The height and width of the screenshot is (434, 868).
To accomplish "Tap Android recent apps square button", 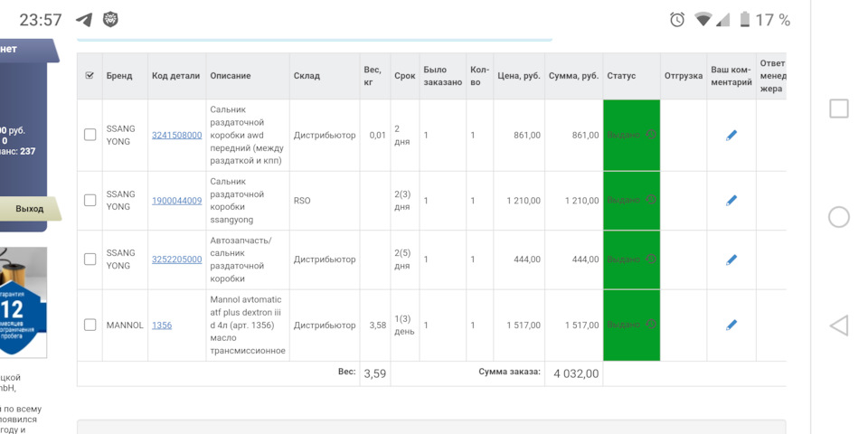I will (839, 108).
